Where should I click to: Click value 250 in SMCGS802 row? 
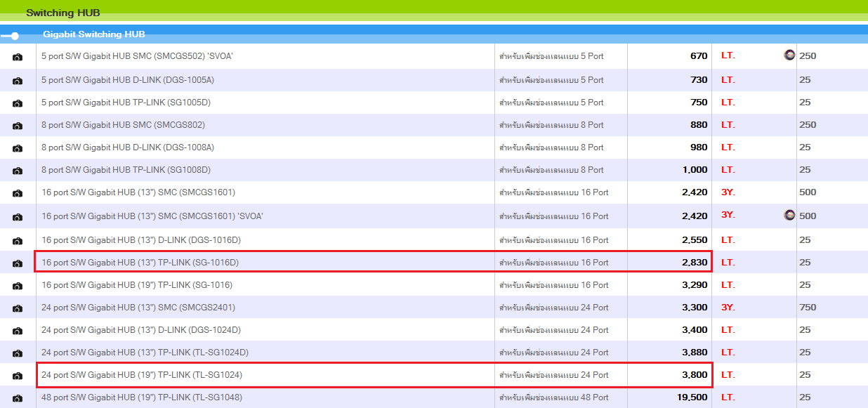808,125
